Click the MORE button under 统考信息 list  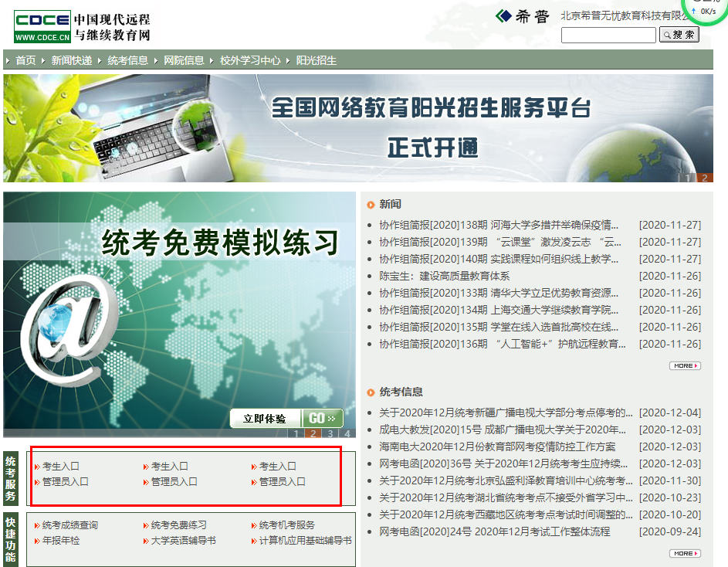pyautogui.click(x=685, y=553)
